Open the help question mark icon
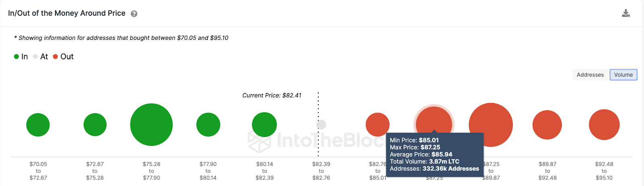The image size is (644, 186). tap(134, 14)
